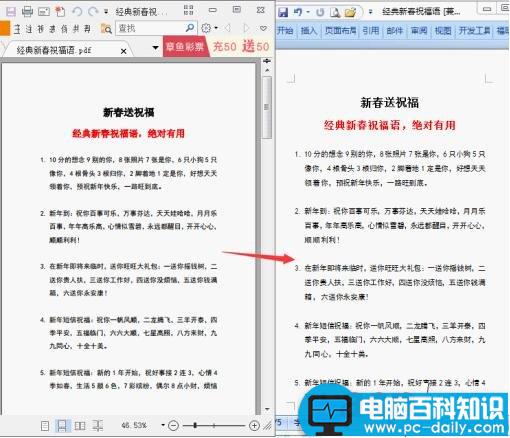This screenshot has height=438, width=510.
Task: Open the 审阅 ribbon tab
Action: click(x=419, y=31)
